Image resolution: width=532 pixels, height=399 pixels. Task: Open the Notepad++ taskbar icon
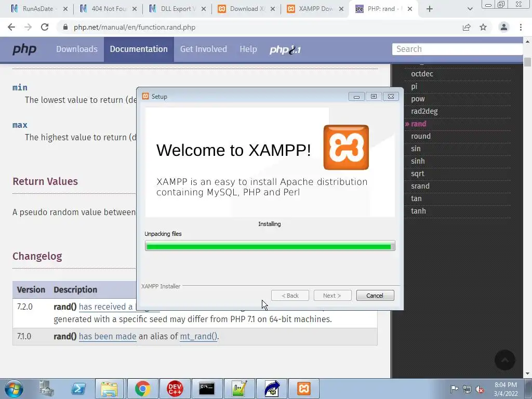[239, 389]
